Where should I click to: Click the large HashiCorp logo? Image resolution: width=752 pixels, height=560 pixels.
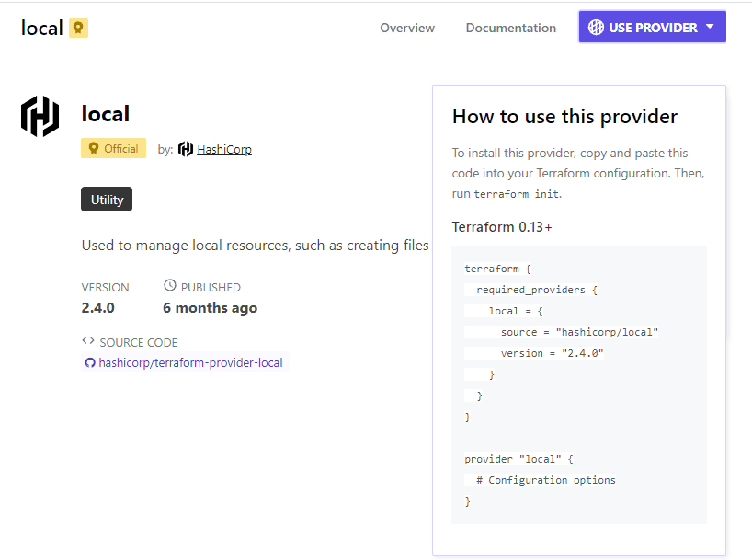[x=40, y=116]
